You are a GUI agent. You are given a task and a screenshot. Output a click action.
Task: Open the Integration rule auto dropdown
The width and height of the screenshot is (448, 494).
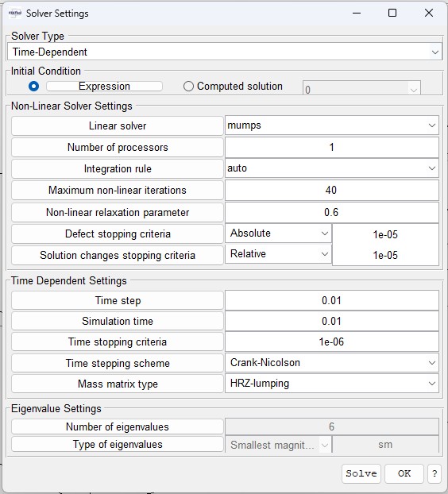(x=332, y=168)
